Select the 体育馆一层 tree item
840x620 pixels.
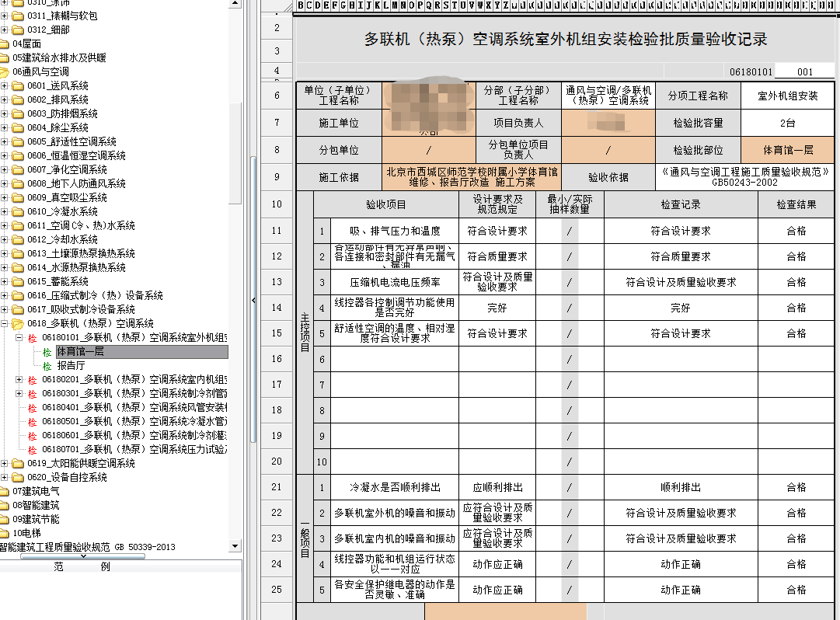click(x=80, y=352)
